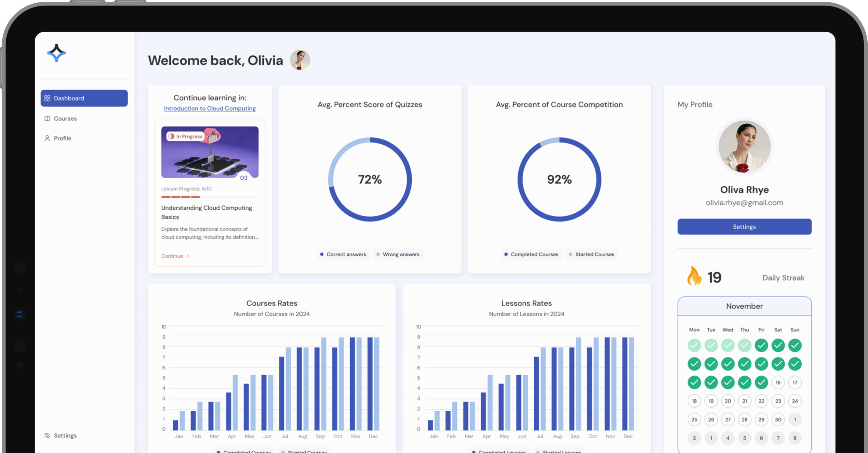
Task: Open Olivia's avatar next to the welcome message
Action: coord(300,60)
